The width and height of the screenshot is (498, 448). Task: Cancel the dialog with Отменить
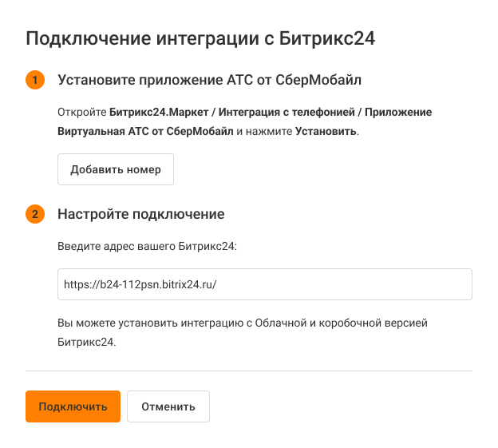168,406
